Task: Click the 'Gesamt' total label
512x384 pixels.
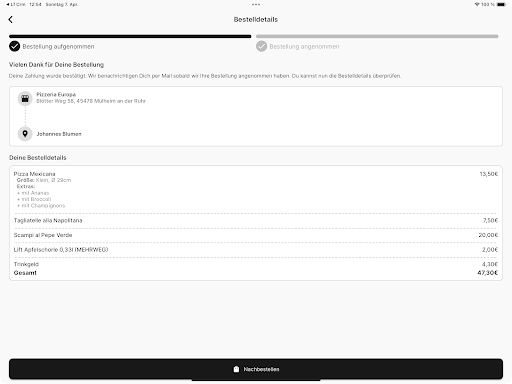Action: coord(25,273)
